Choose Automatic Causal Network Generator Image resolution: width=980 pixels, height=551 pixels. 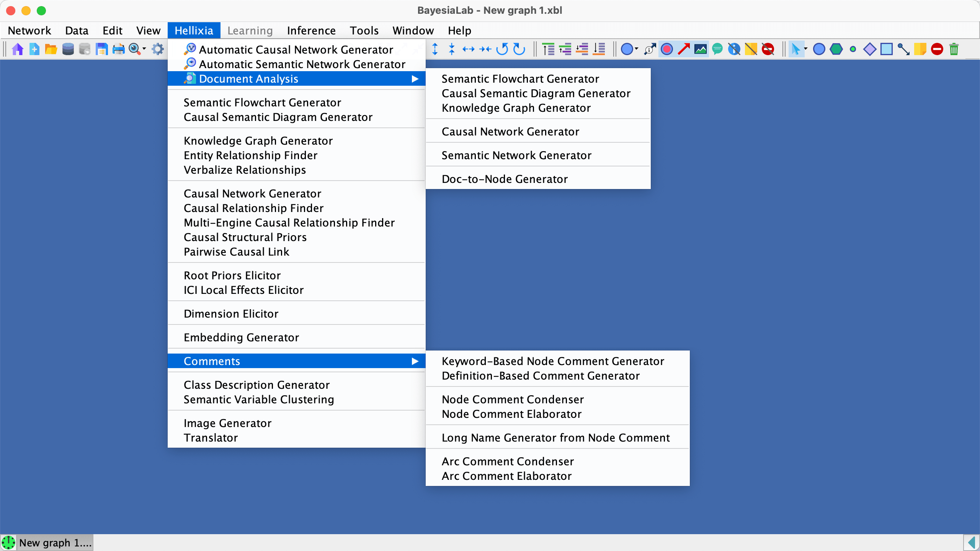297,49
